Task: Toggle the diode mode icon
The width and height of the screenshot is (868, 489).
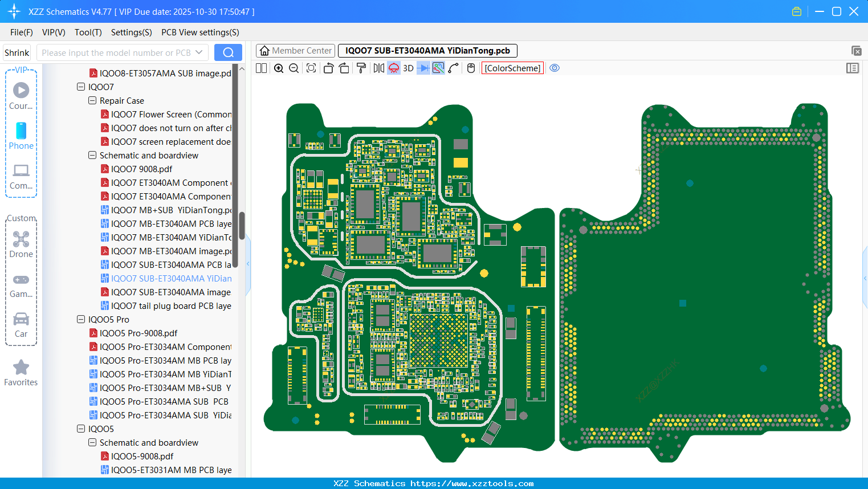Action: [x=423, y=68]
